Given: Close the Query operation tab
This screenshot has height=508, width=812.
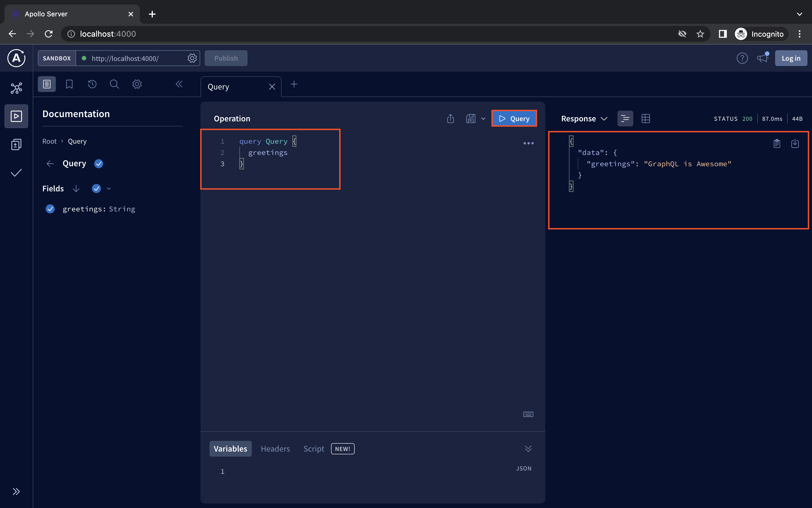Looking at the screenshot, I should pos(272,87).
